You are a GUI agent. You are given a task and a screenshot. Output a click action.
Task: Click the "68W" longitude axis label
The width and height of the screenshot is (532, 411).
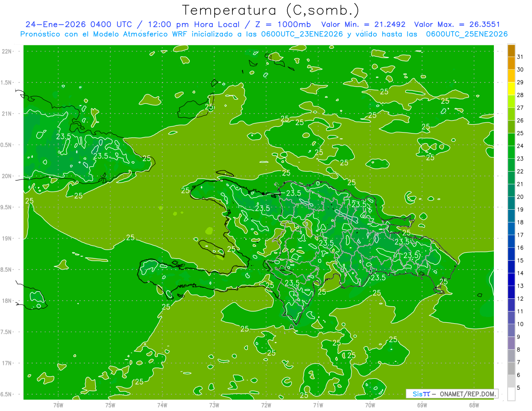pyautogui.click(x=474, y=405)
